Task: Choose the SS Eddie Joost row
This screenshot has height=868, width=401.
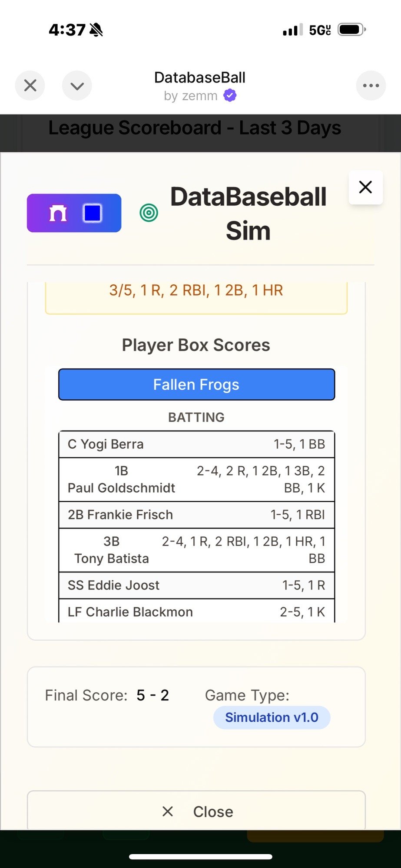Action: click(196, 585)
